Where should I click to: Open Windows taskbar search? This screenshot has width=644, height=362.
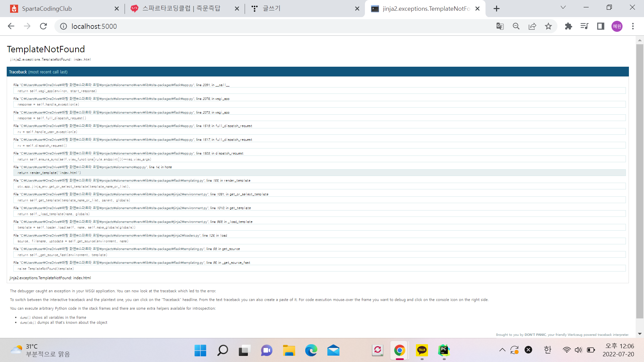pyautogui.click(x=222, y=351)
